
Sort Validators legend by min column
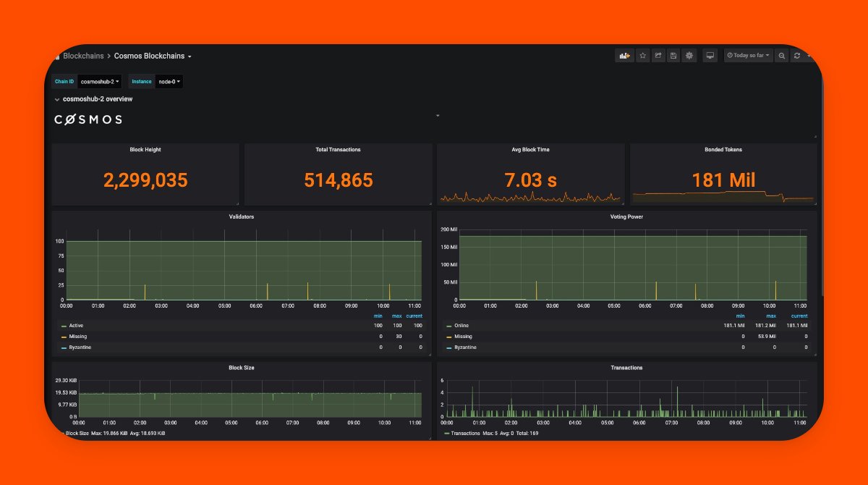click(378, 316)
